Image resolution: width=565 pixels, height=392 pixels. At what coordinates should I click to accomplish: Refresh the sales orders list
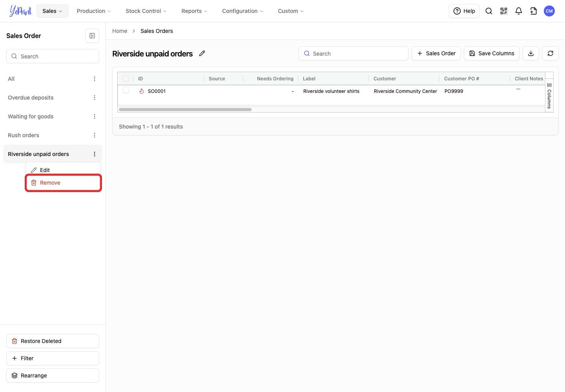pyautogui.click(x=550, y=53)
